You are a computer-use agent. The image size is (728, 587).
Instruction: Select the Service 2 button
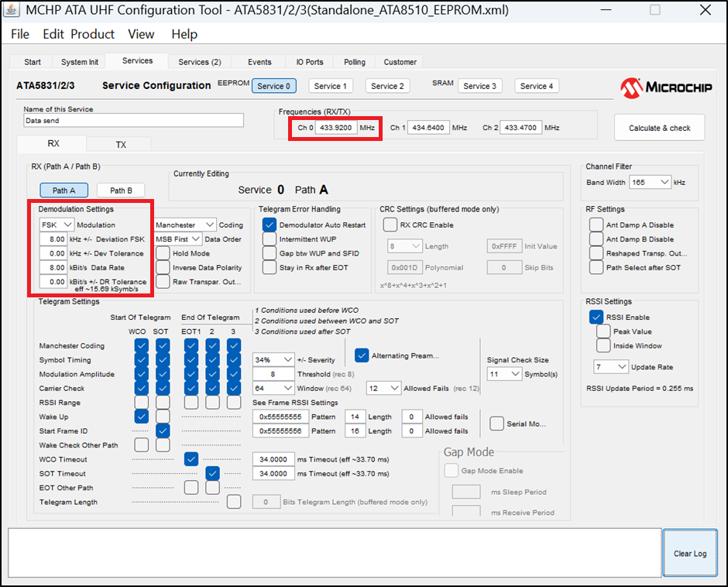click(x=388, y=86)
